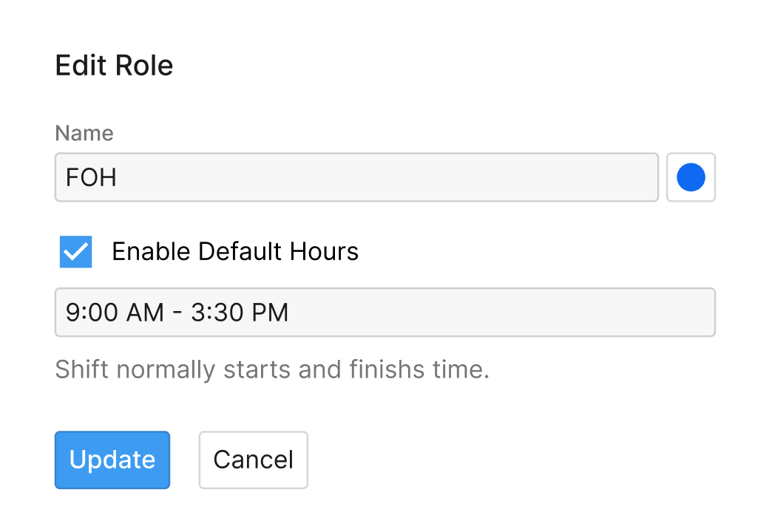Change the role color using the swatch

click(690, 177)
